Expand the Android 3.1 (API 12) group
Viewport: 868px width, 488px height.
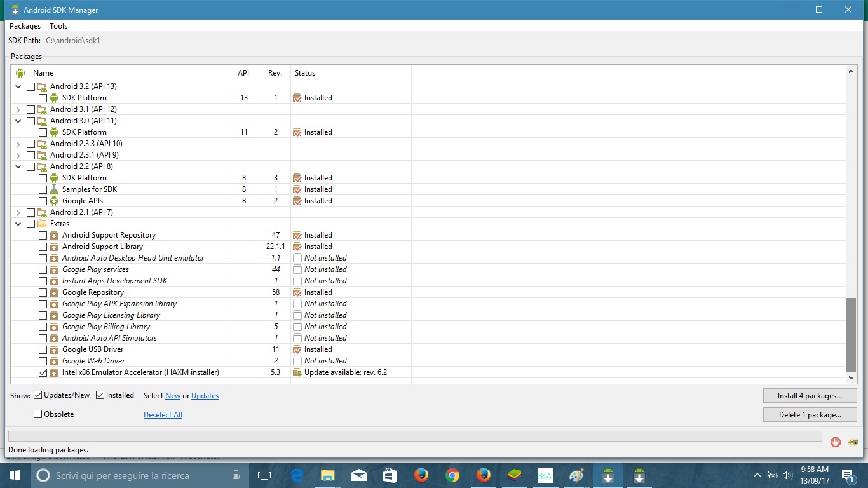pos(18,109)
